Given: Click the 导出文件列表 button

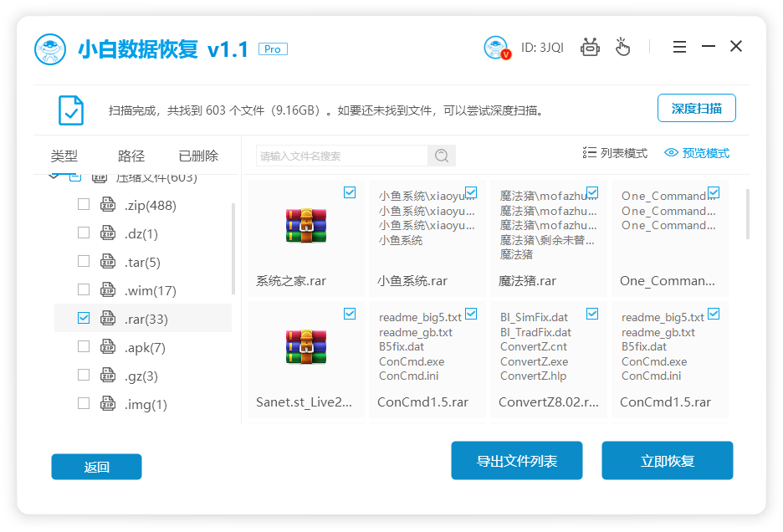Looking at the screenshot, I should pyautogui.click(x=517, y=461).
